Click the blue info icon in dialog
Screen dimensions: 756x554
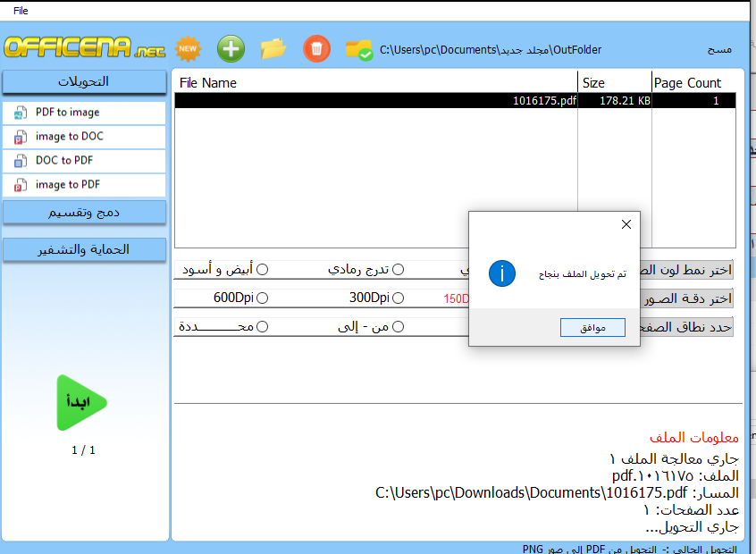[502, 273]
